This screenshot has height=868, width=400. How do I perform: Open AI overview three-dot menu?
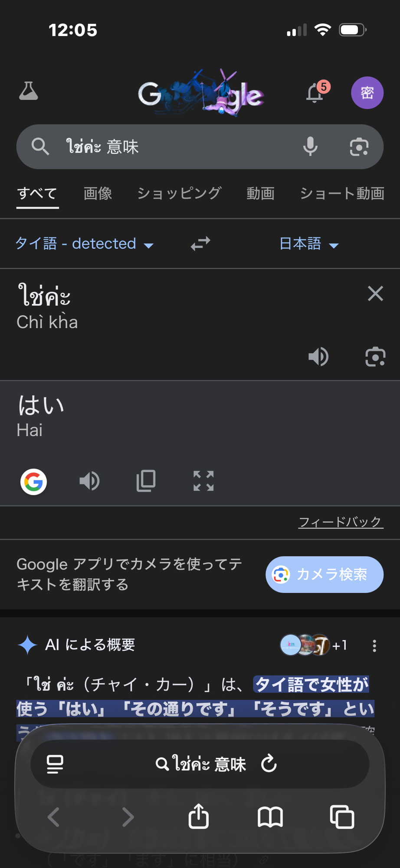pyautogui.click(x=374, y=646)
